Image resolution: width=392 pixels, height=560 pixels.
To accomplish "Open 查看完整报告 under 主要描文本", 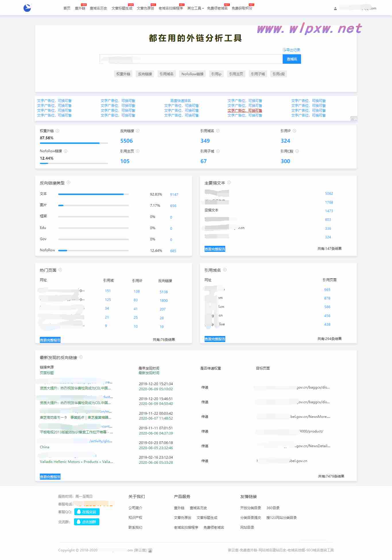I will pos(215,249).
